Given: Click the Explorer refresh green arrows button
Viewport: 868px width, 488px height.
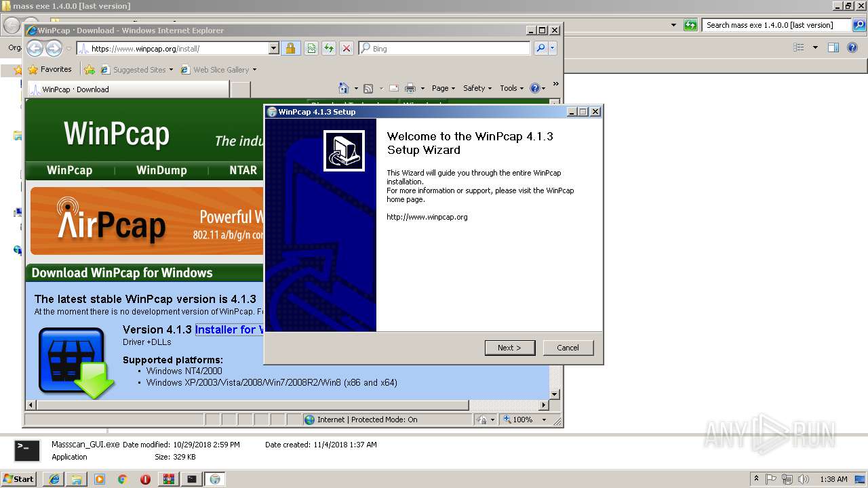Looking at the screenshot, I should (x=690, y=25).
